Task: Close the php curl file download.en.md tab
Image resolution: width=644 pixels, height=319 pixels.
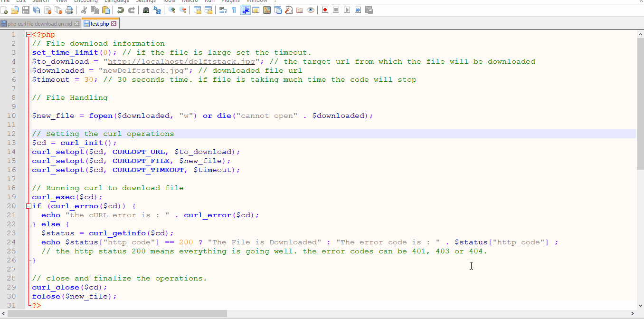Action: 76,23
